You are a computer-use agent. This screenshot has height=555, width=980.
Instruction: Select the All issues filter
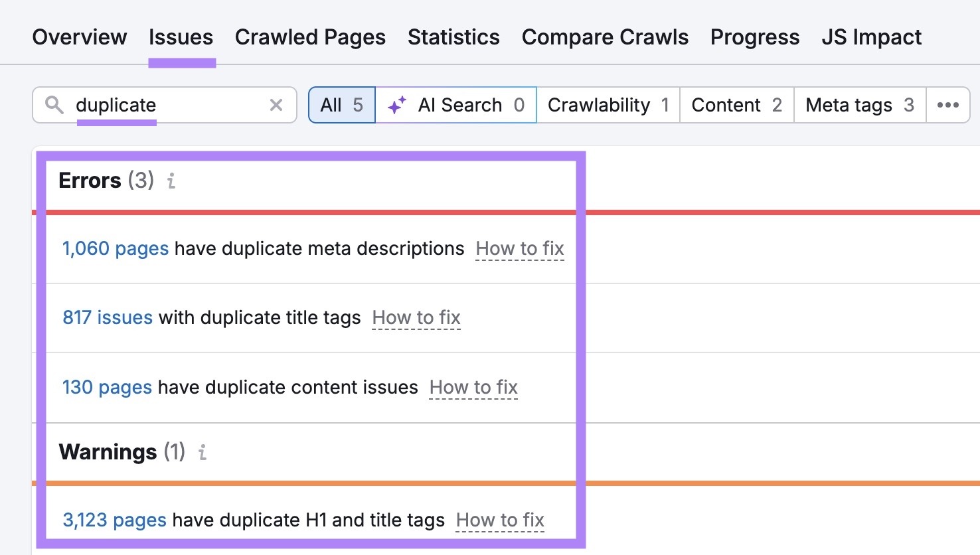[341, 105]
